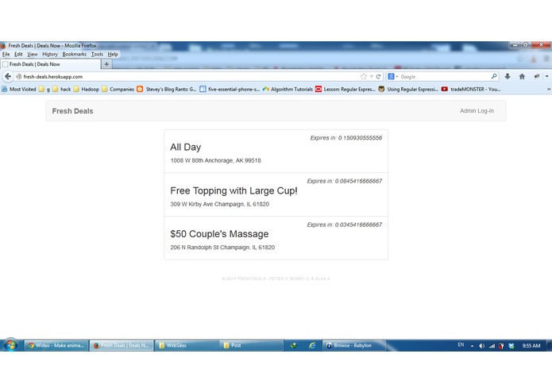This screenshot has height=392, width=552.
Task: Open the Help menu
Action: [113, 54]
